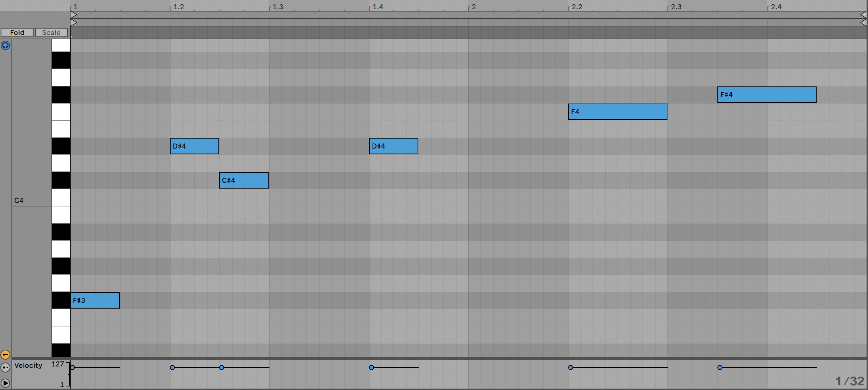Play the A3 white piano key

pyautogui.click(x=61, y=249)
